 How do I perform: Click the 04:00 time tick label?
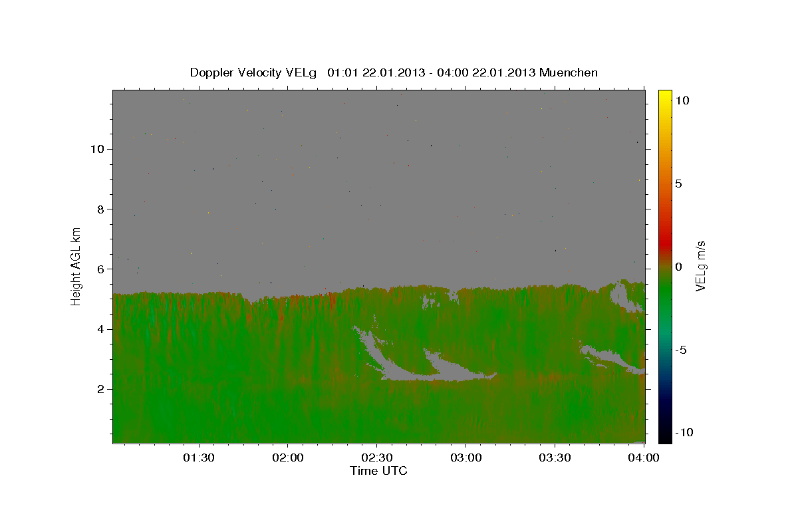point(644,458)
